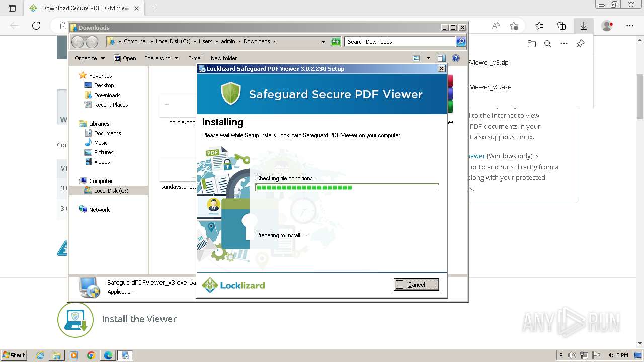This screenshot has width=644, height=362.
Task: Open Desktop in the navigation pane
Action: (x=104, y=85)
